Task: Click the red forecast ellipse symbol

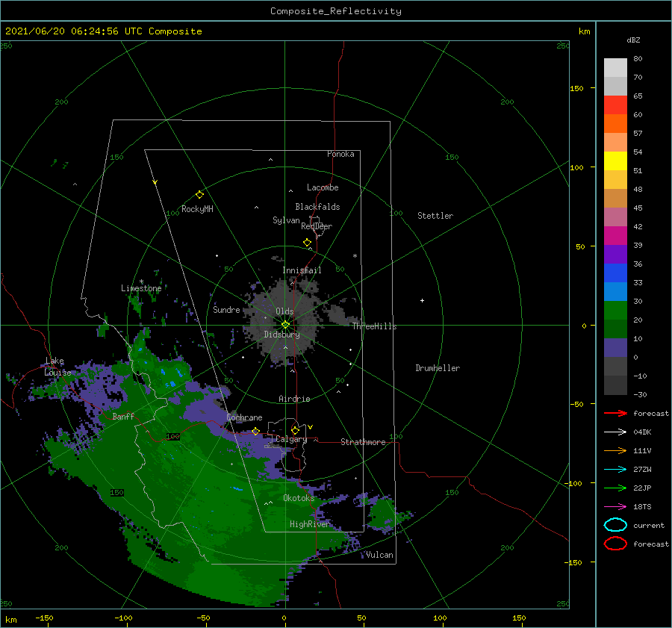Action: pos(615,544)
